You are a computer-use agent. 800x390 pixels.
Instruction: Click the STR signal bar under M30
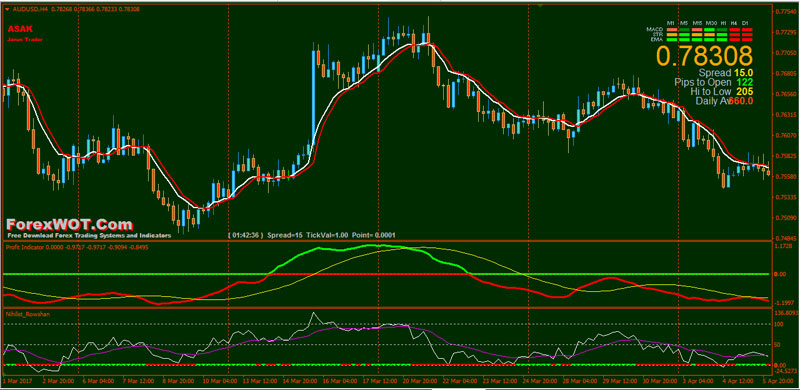pos(709,35)
